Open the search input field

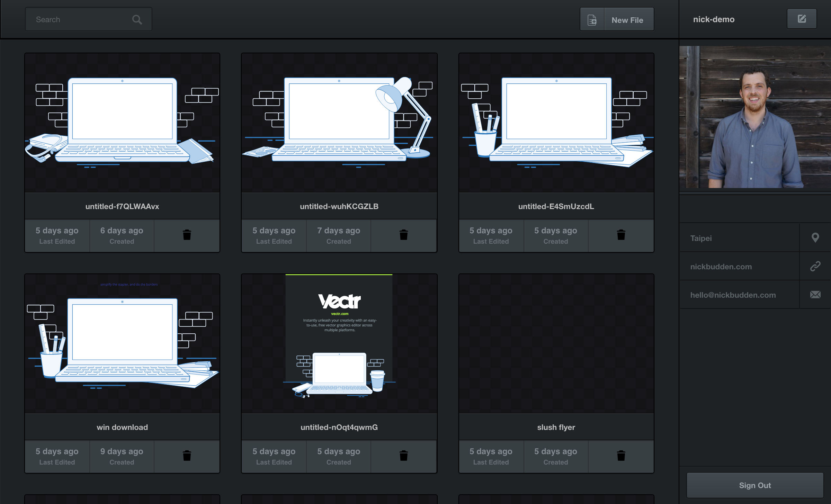click(x=88, y=19)
